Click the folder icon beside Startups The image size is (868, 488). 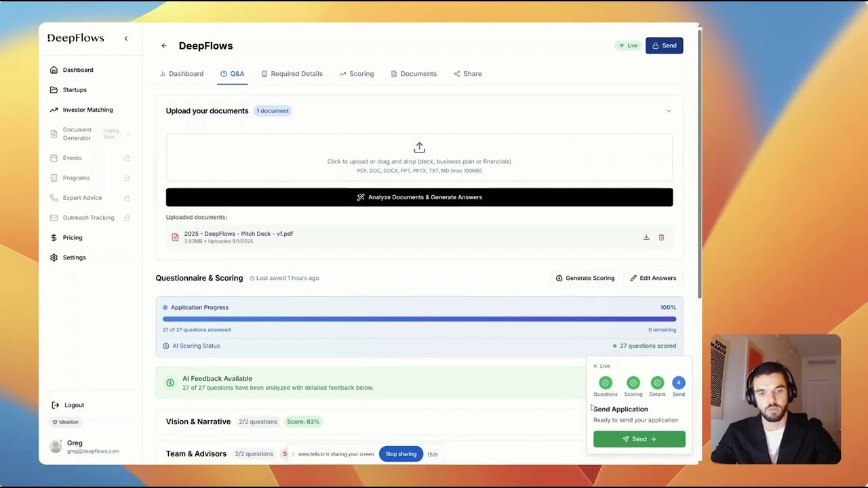tap(54, 89)
